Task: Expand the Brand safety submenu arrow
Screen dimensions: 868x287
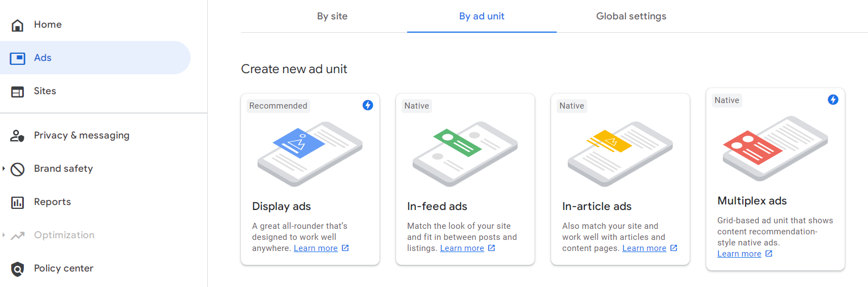Action: click(x=4, y=168)
